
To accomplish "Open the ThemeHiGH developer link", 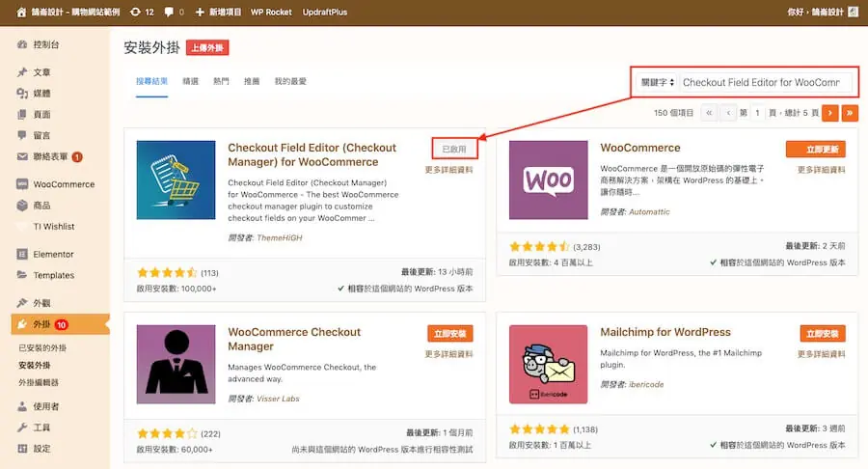I will tap(280, 237).
